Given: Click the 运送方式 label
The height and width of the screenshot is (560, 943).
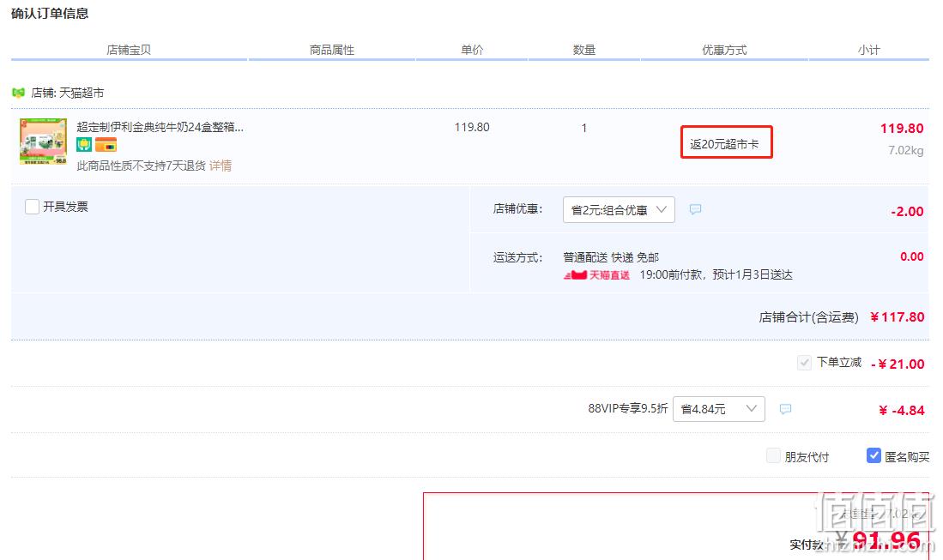Looking at the screenshot, I should 517,258.
